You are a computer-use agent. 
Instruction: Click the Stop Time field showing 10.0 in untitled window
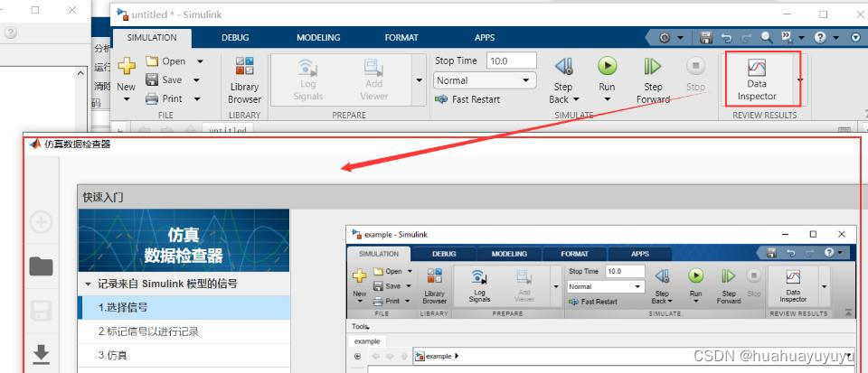click(512, 61)
